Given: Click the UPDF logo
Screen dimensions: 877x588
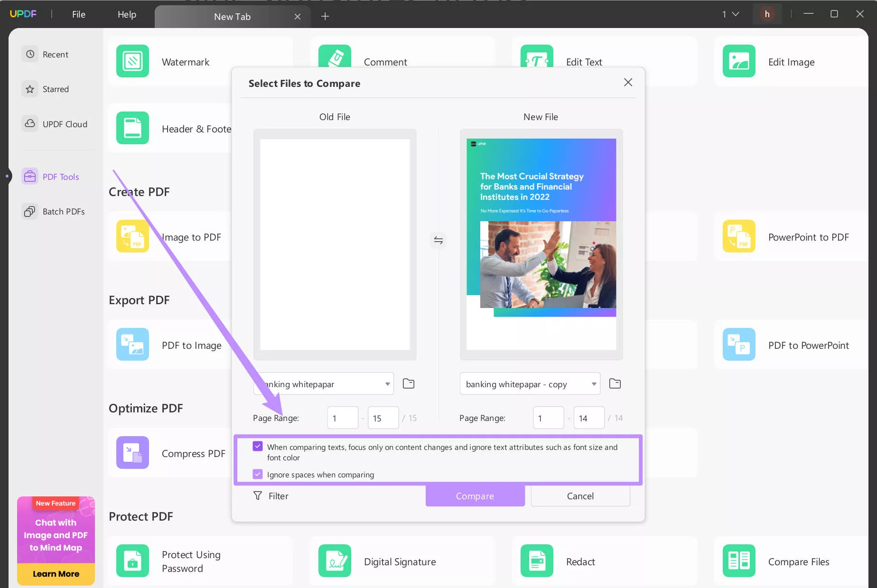Looking at the screenshot, I should point(23,14).
